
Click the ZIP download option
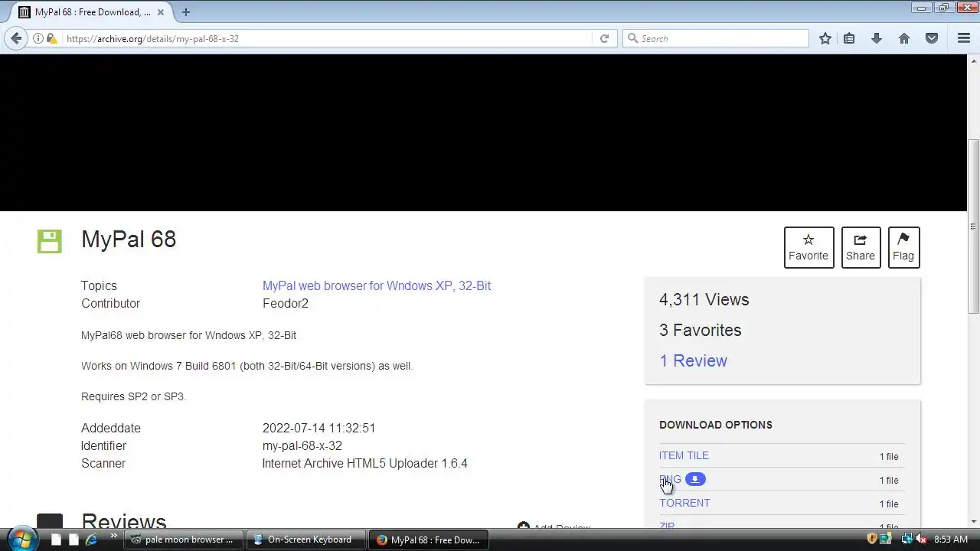click(x=667, y=526)
